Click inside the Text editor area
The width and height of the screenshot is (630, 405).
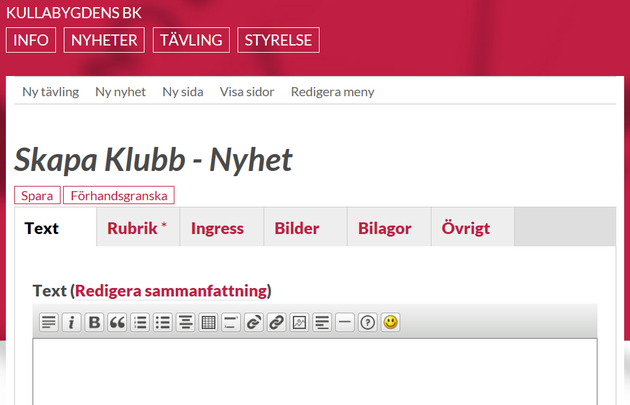(x=315, y=375)
